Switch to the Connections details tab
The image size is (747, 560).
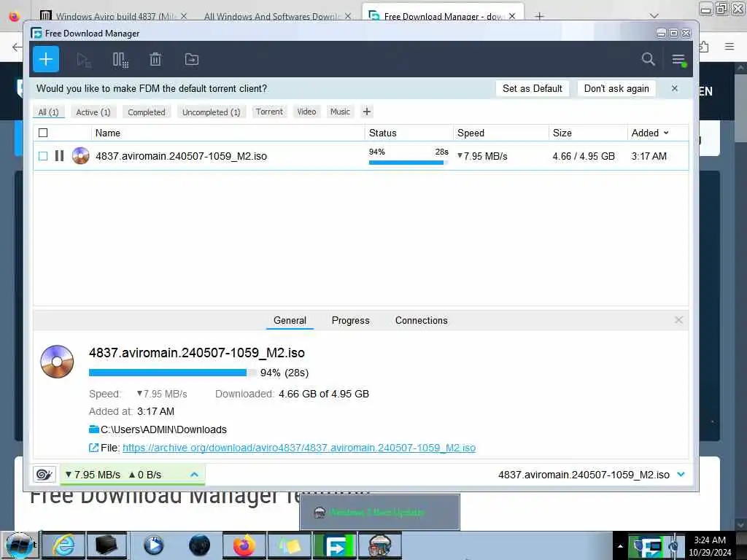coord(421,321)
